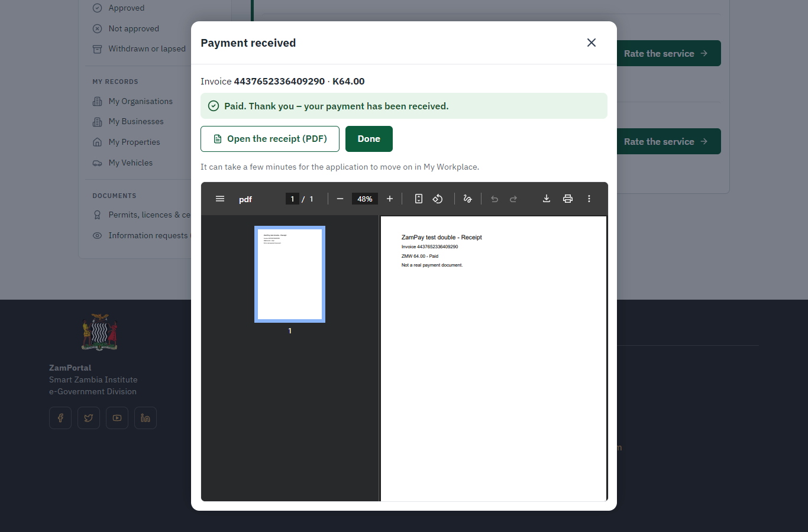Open ZamPortal LinkedIn page
808x532 pixels.
(x=146, y=418)
